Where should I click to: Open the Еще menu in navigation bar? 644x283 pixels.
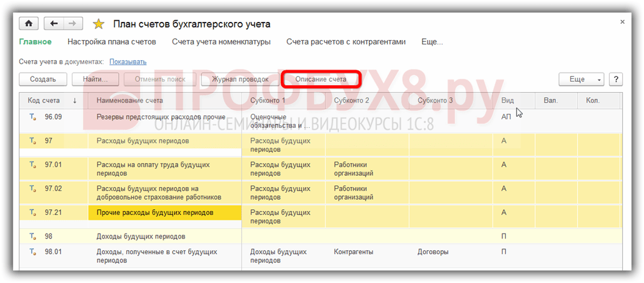(x=431, y=42)
